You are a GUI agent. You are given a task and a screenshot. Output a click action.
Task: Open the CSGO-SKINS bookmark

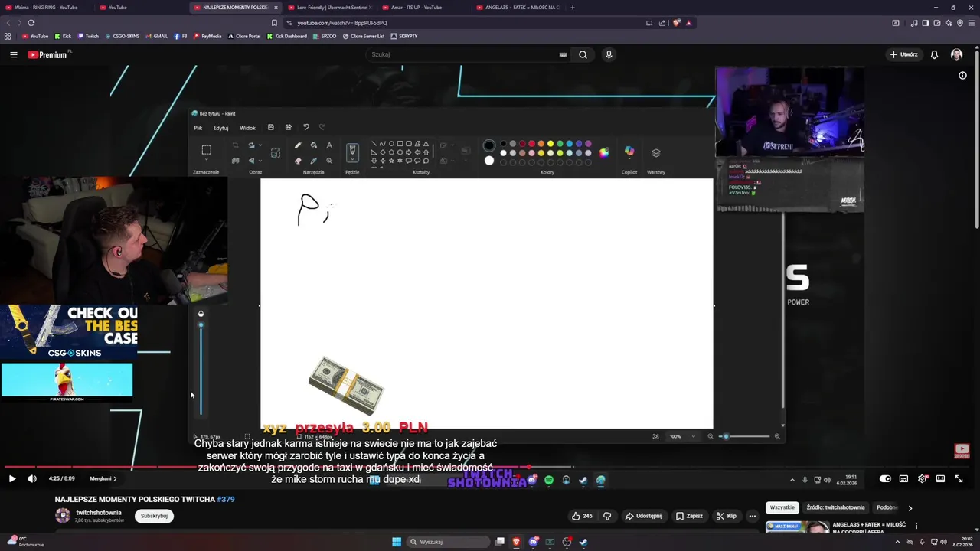[x=122, y=36]
